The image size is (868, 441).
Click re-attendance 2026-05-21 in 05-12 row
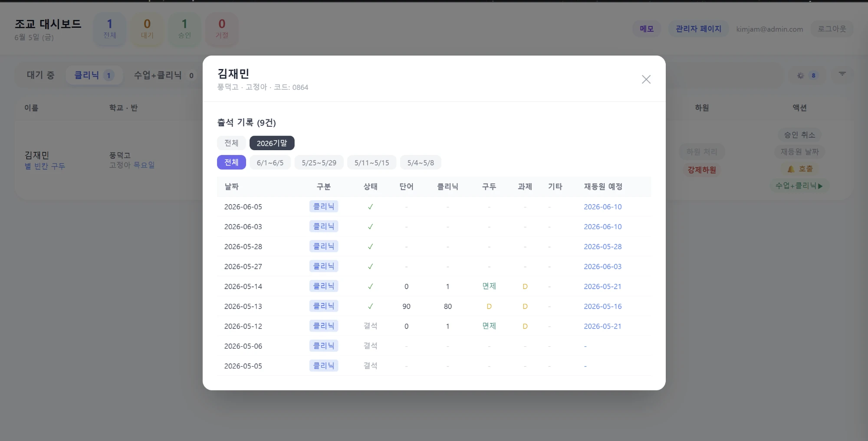pyautogui.click(x=602, y=326)
